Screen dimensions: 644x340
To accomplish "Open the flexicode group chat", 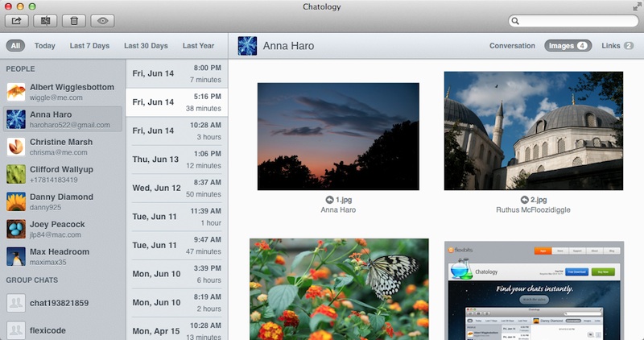I will tap(47, 330).
